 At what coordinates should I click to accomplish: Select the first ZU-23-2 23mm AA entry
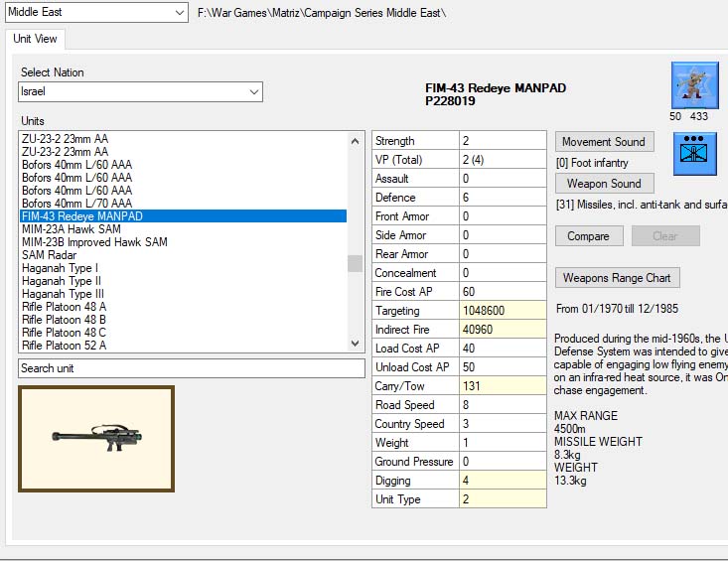[x=184, y=139]
